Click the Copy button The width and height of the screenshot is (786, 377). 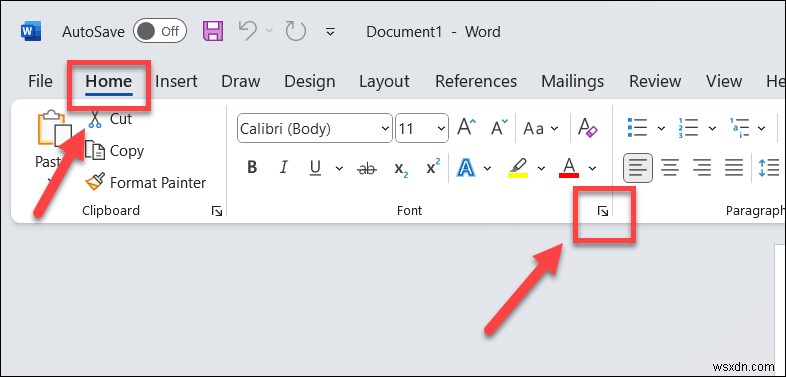pyautogui.click(x=114, y=151)
